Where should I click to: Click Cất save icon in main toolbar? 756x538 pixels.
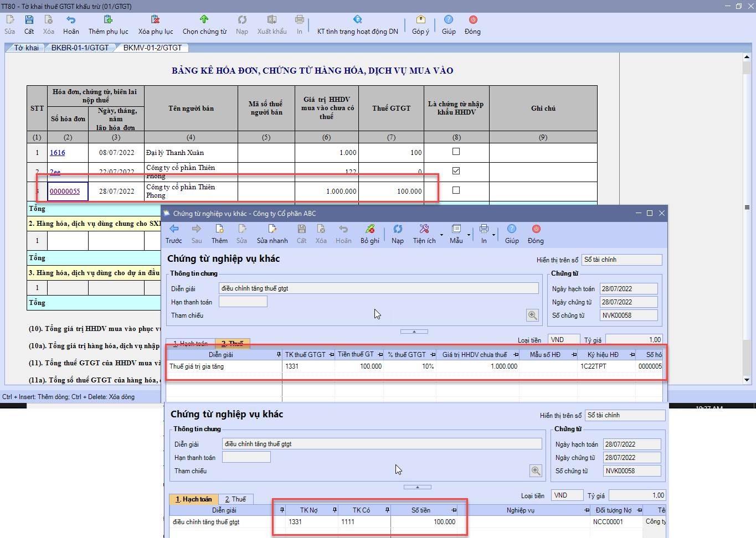tap(29, 20)
